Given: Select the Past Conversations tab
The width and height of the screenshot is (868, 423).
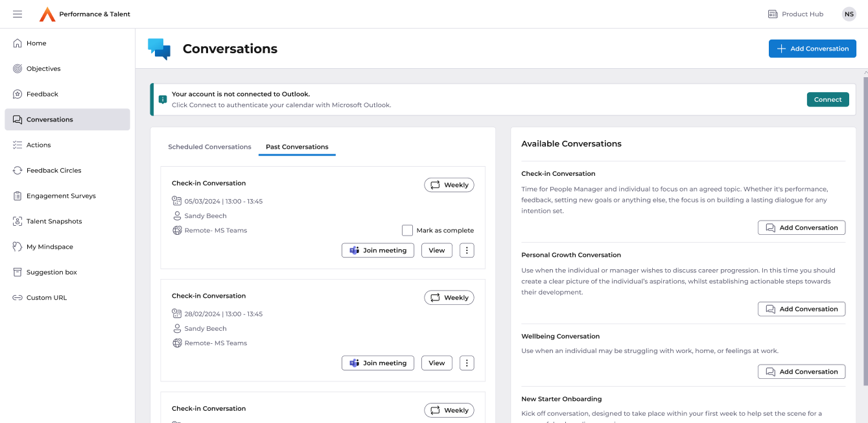Looking at the screenshot, I should (x=297, y=147).
